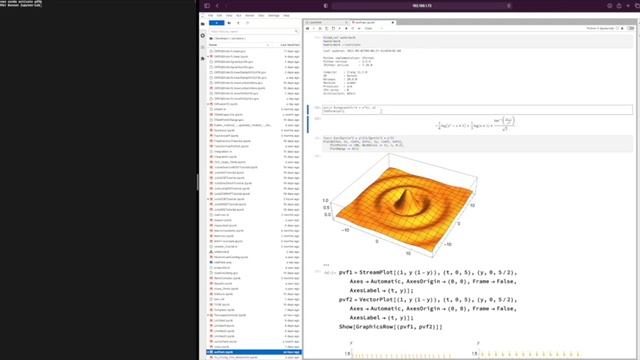Toggle the browser sidebar button

tap(207, 6)
